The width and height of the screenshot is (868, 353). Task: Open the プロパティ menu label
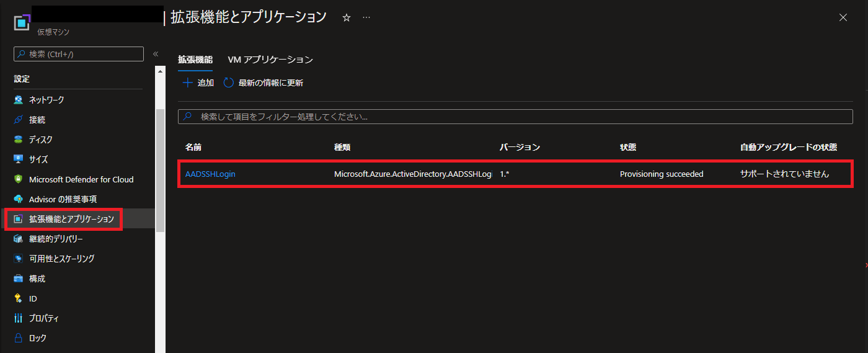44,318
